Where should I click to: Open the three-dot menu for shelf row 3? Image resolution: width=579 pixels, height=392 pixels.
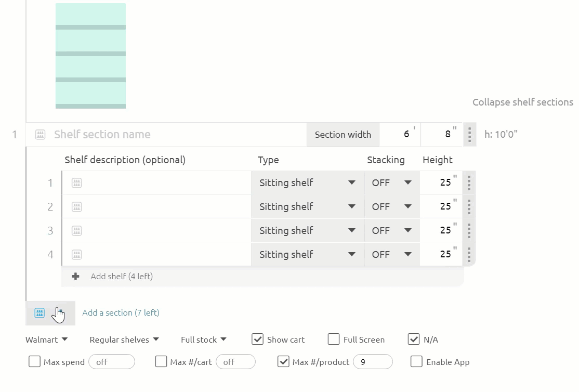(x=469, y=231)
